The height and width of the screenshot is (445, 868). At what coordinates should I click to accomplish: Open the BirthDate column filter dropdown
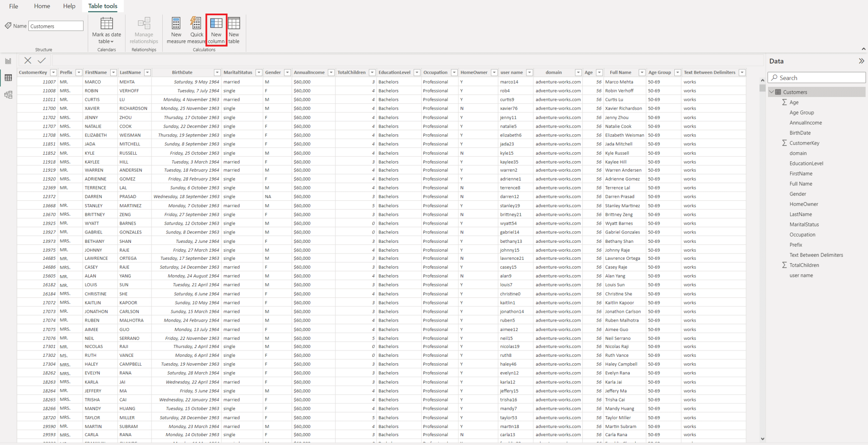pos(217,72)
